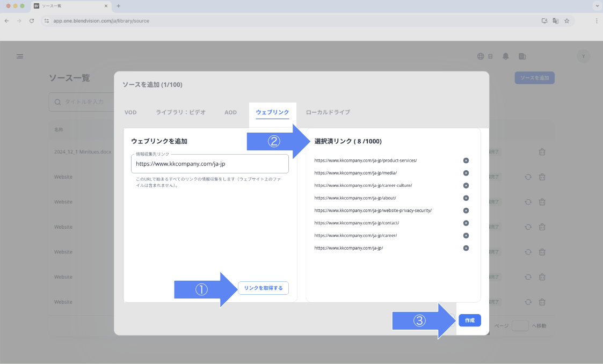Viewport: 603px width, 364px height.
Task: Click the website-privacy-security URL text
Action: 373,210
